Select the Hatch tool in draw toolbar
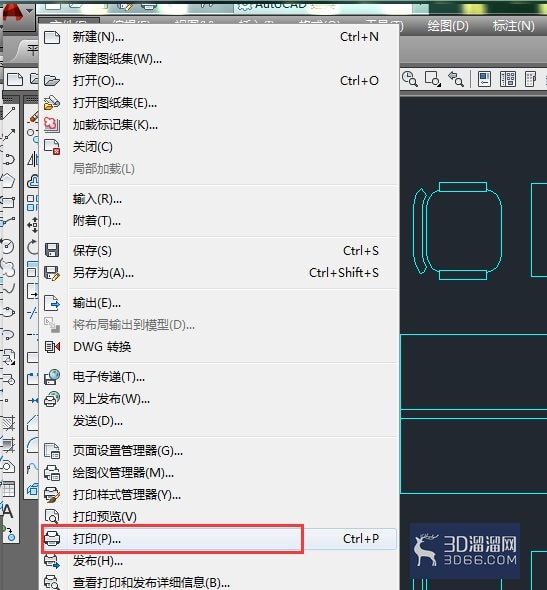This screenshot has height=590, width=547. [9, 423]
